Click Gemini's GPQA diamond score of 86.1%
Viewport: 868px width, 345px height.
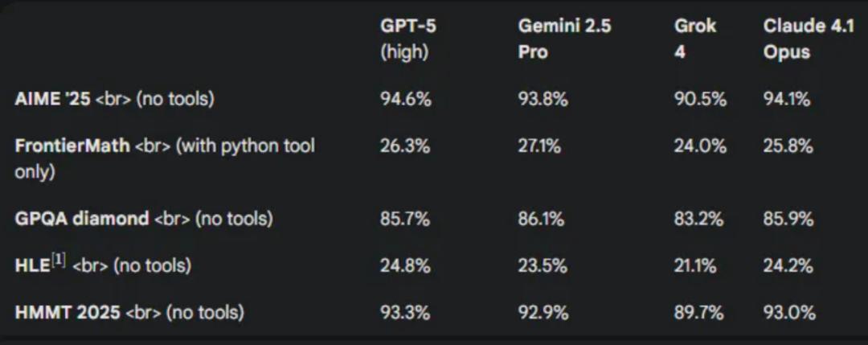[x=542, y=219]
